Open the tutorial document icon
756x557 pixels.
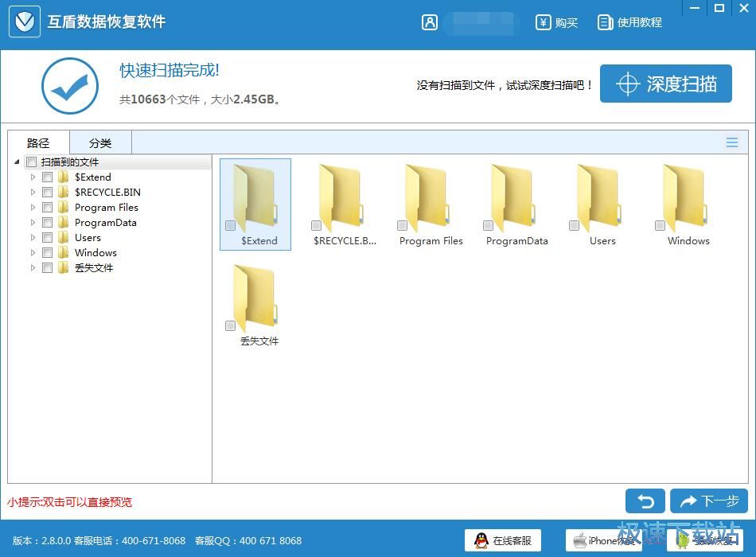click(x=605, y=22)
